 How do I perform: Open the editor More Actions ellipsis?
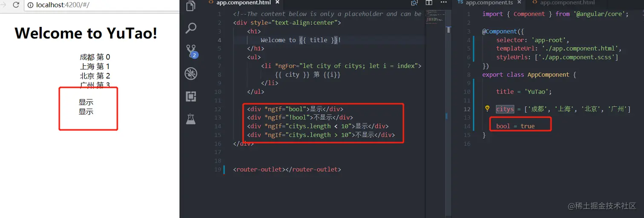coord(443,3)
